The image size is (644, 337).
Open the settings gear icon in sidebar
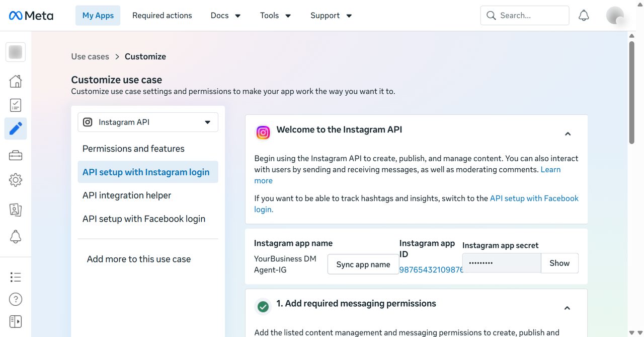(x=16, y=180)
